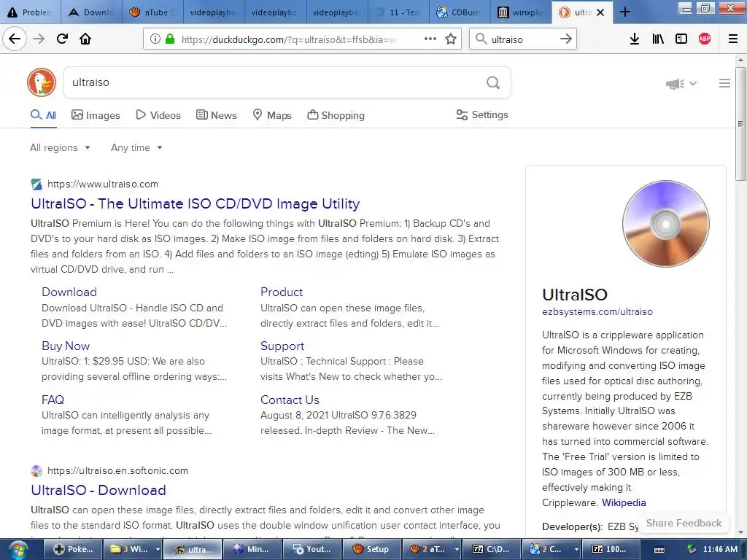Open a new browser tab
The width and height of the screenshot is (747, 560).
coord(625,12)
